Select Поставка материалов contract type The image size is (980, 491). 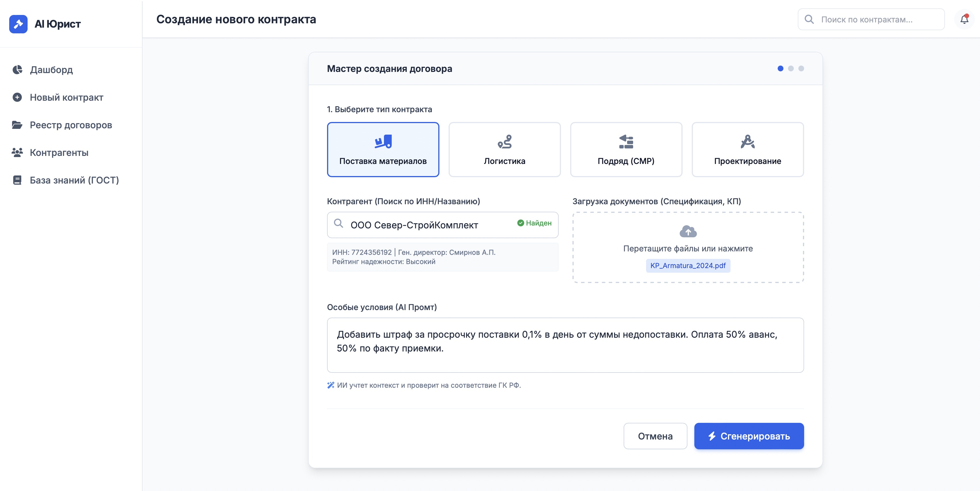click(383, 150)
